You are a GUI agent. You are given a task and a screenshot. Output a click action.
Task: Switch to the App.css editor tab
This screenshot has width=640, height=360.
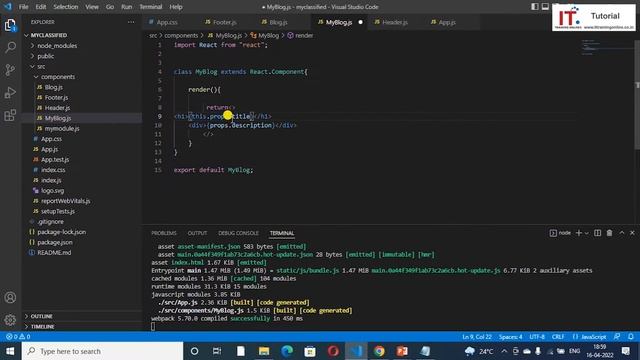(x=167, y=22)
